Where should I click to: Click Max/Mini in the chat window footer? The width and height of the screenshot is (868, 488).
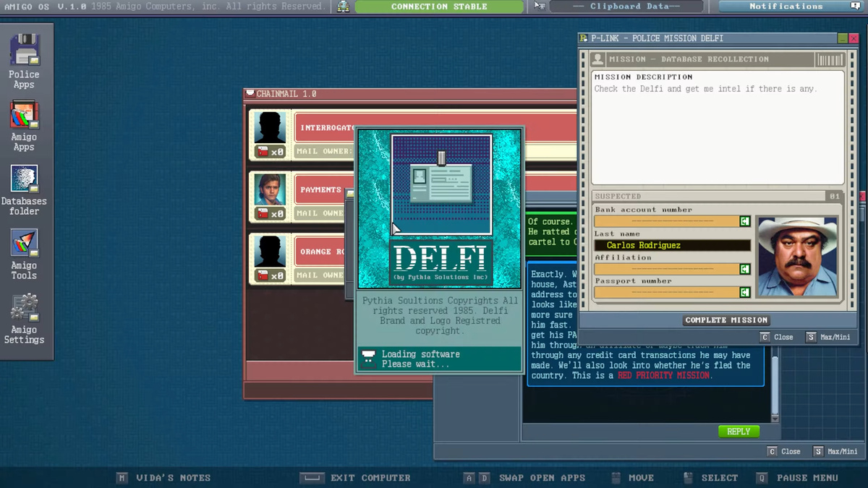[x=835, y=451]
